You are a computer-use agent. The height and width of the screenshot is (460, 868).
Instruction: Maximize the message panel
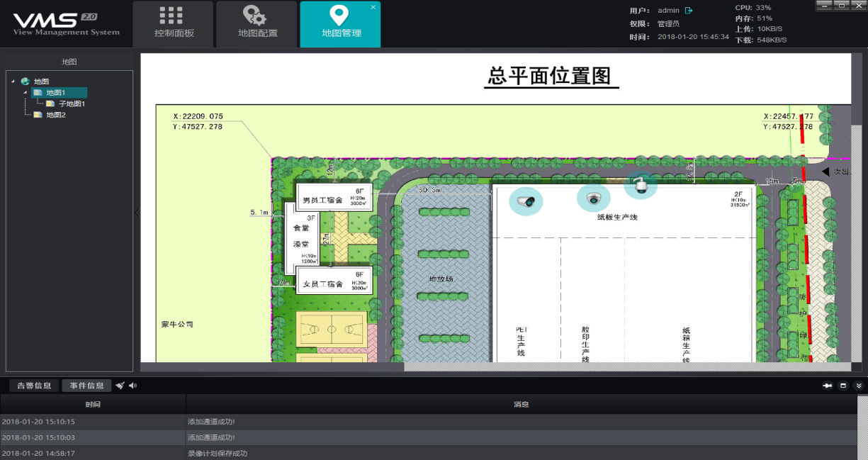[x=843, y=386]
